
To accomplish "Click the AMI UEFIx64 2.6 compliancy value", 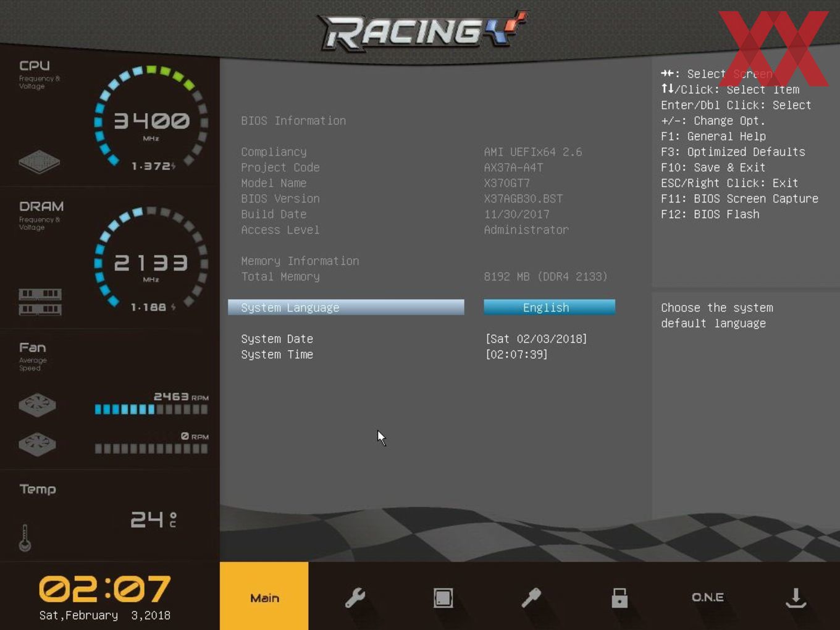I will point(532,152).
